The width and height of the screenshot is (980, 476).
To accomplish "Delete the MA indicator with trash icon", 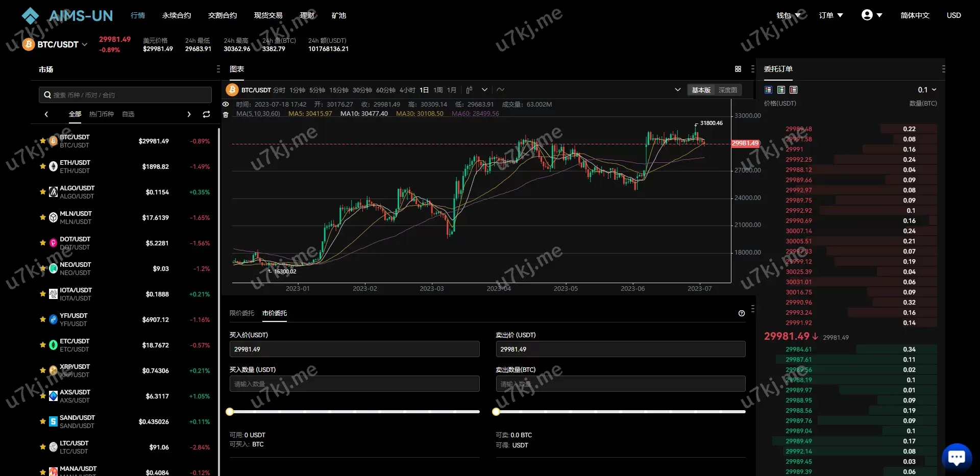I will point(226,114).
